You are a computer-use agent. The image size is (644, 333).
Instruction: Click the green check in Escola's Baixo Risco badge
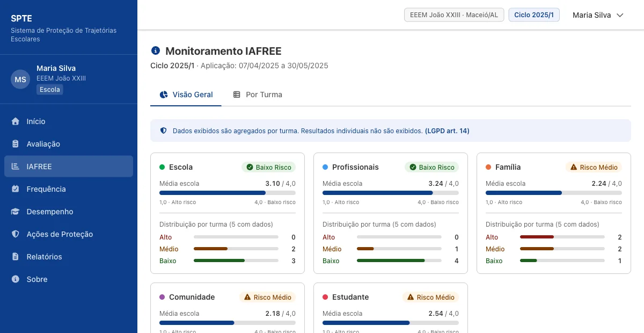pyautogui.click(x=250, y=167)
